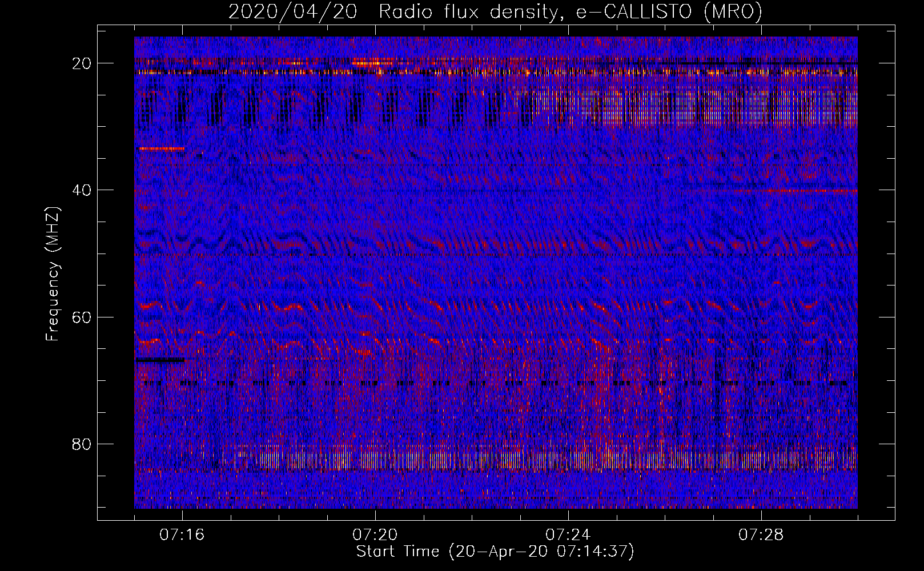
Task: Click the 80 MHz frequency tick label
Action: pyautogui.click(x=82, y=444)
